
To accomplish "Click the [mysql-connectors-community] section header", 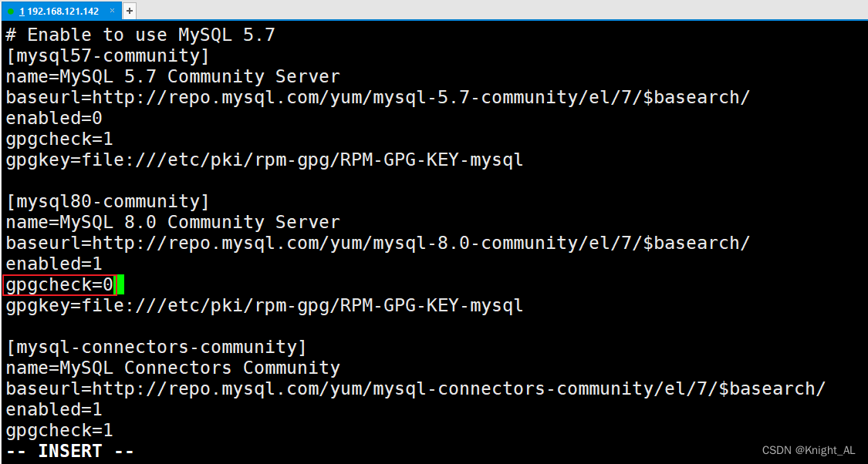I will tap(154, 347).
